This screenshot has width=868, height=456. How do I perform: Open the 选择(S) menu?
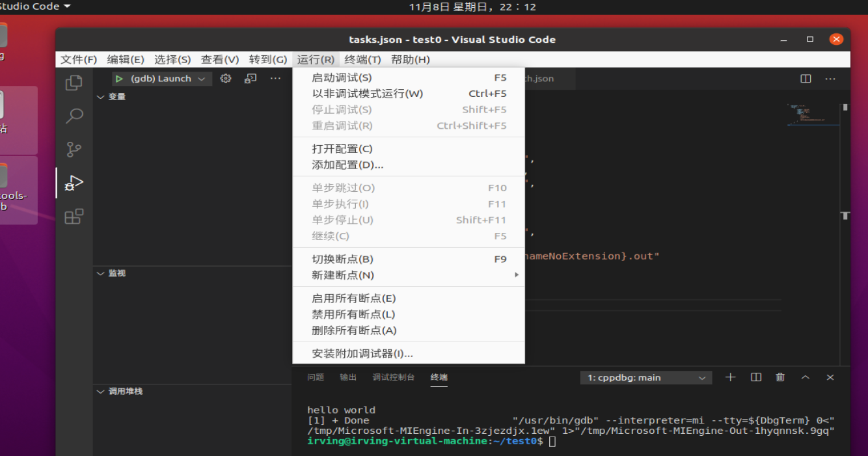(x=172, y=60)
